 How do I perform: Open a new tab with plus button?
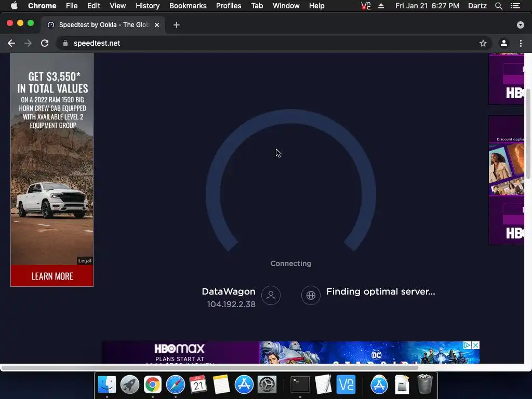click(x=177, y=25)
